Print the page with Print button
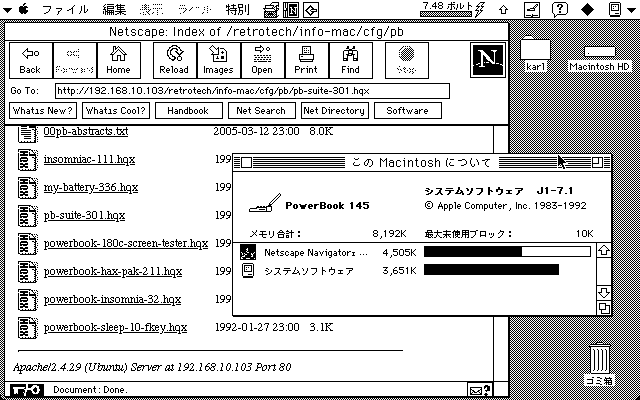The image size is (640, 400). [x=307, y=60]
